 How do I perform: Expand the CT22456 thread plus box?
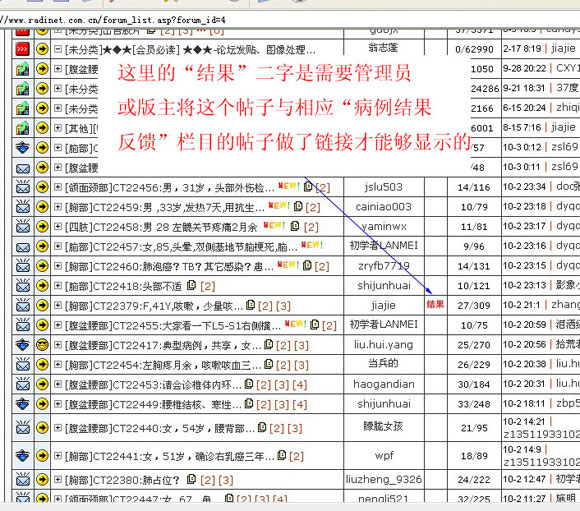58,187
